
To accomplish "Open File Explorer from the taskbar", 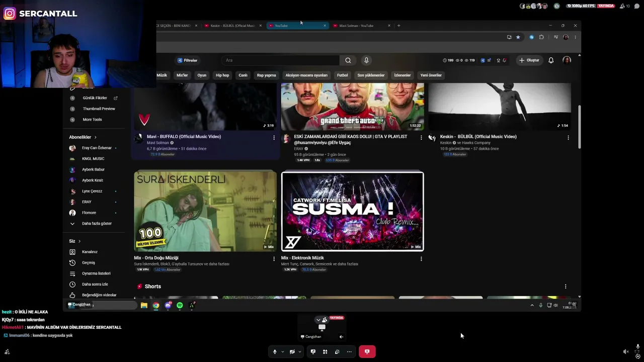I will tap(144, 305).
